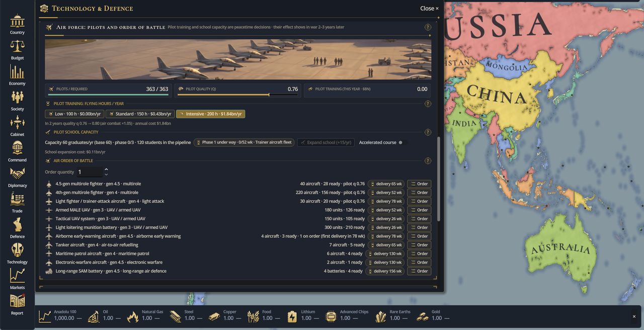
Task: Increase order quantity with up arrow
Action: (x=106, y=169)
